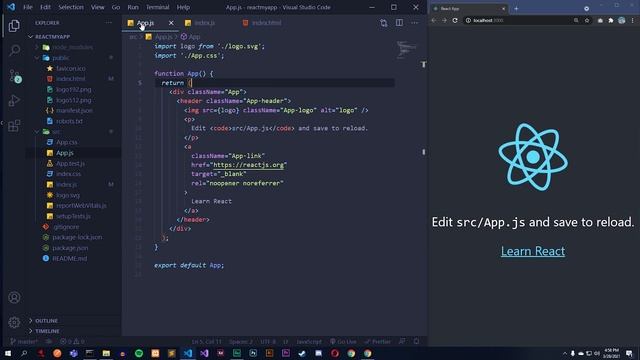Image resolution: width=640 pixels, height=360 pixels.
Task: Change JavaScript language mode in status bar
Action: [x=309, y=342]
